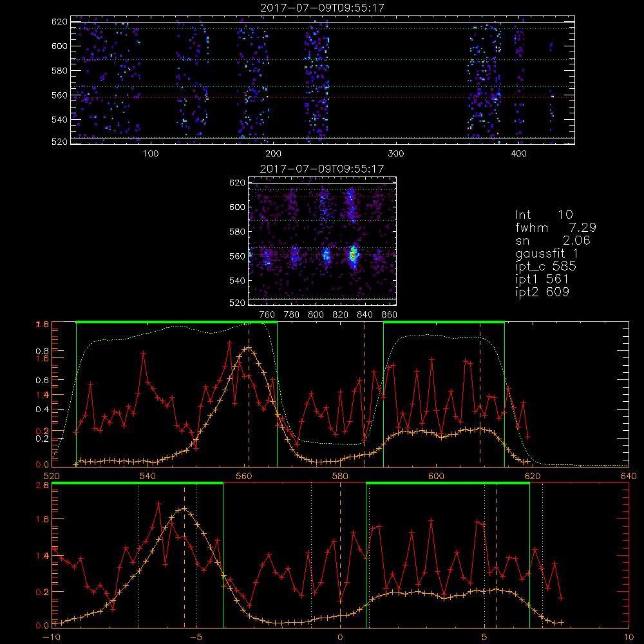Click x-axis label 300 of top plot
This screenshot has height=644, width=644.
click(395, 154)
